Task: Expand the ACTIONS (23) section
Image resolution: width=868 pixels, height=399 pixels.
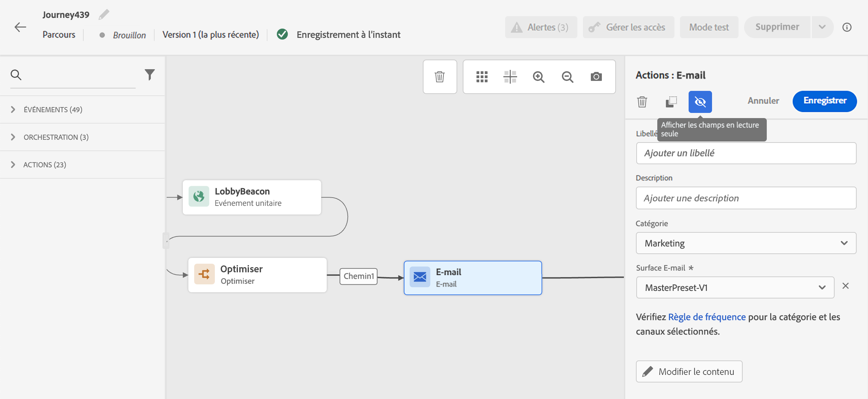Action: point(44,165)
